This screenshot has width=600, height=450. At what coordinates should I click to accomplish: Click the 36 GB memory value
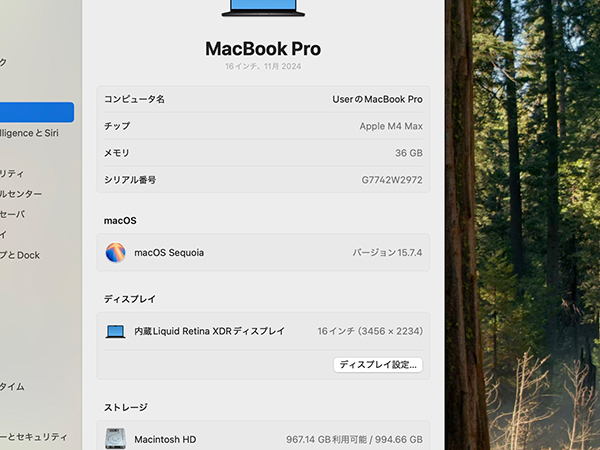[408, 153]
